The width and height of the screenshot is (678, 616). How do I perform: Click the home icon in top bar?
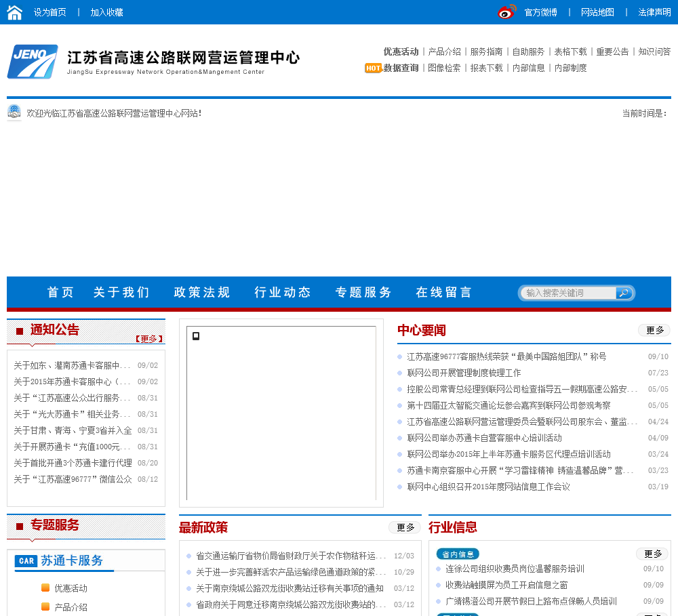[15, 12]
